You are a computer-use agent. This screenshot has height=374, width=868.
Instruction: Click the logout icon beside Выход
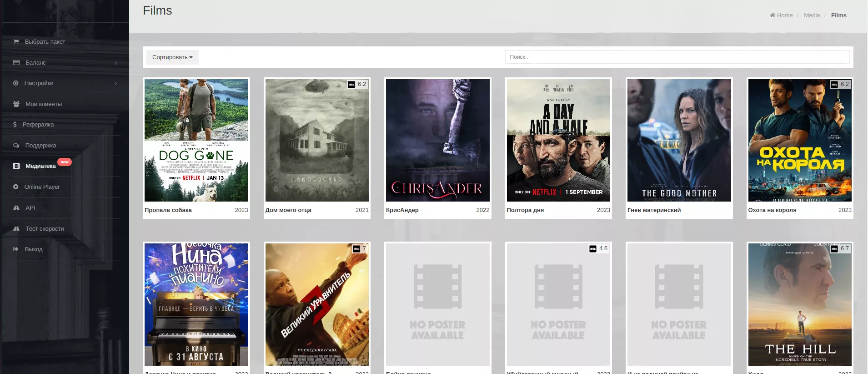16,249
